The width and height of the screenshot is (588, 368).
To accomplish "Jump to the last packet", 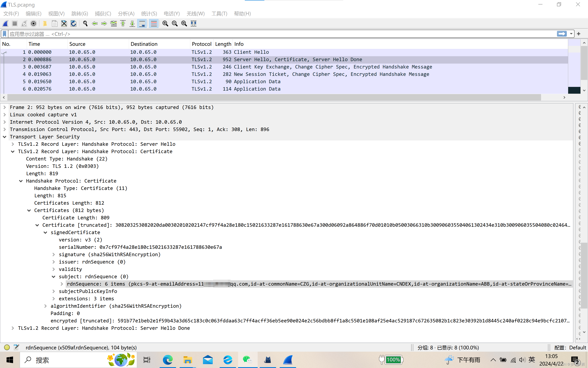I will coord(132,24).
